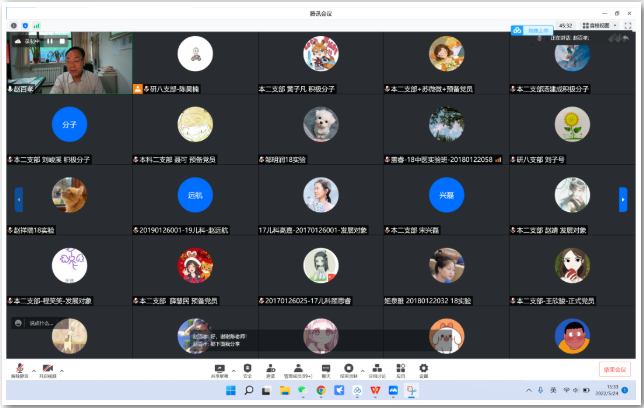This screenshot has height=408, width=644.
Task: Toggle the microphone mute button
Action: tap(19, 370)
